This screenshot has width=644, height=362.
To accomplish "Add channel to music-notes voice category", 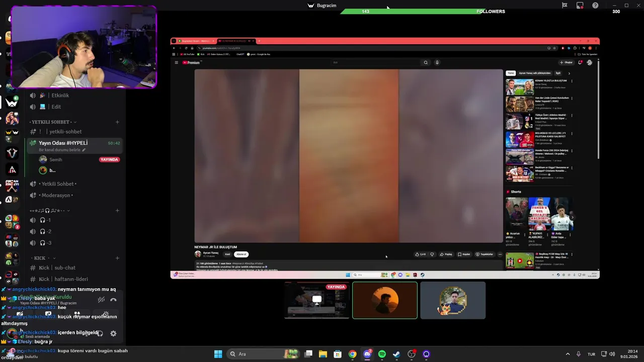I will [x=117, y=210].
